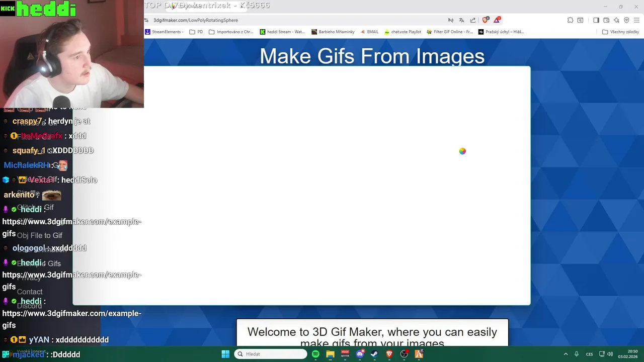Open File Explorer from the taskbar

(330, 354)
